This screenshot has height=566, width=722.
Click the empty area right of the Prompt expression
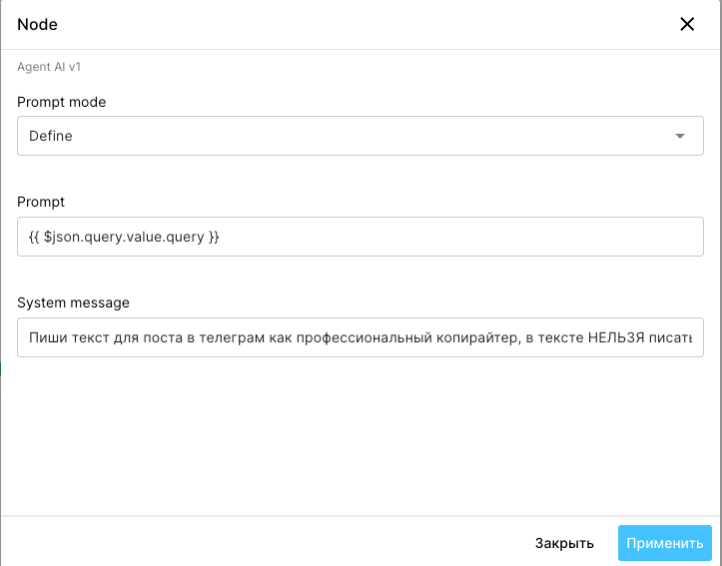(x=460, y=237)
